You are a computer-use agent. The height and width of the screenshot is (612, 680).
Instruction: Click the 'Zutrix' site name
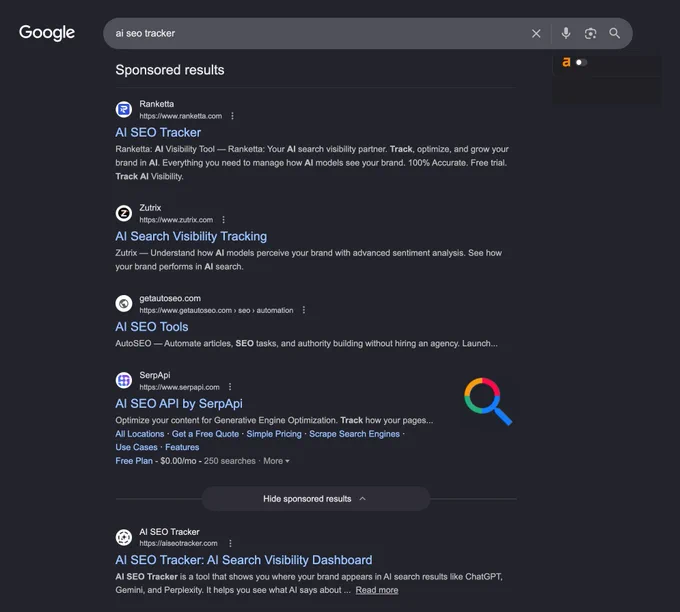tap(150, 207)
